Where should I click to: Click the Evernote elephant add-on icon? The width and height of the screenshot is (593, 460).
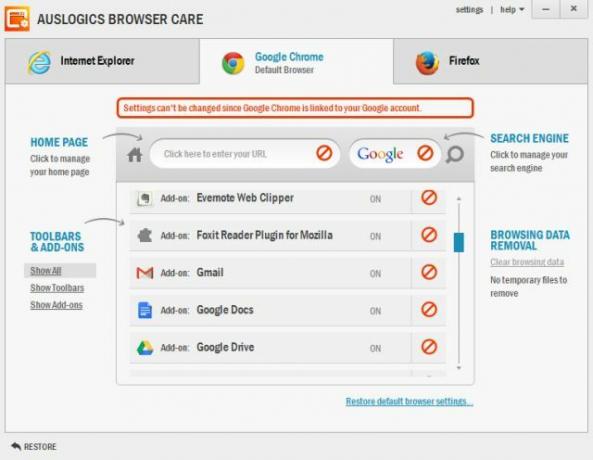click(x=144, y=199)
